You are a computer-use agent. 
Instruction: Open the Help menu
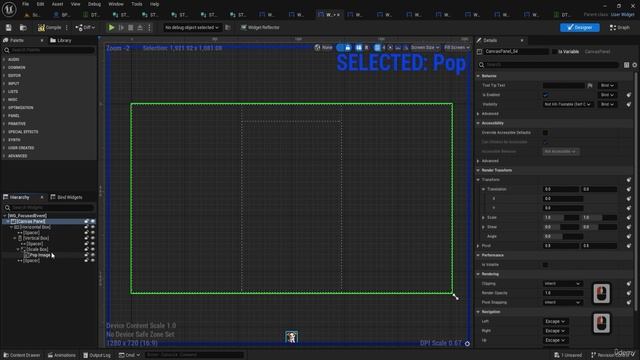point(154,4)
